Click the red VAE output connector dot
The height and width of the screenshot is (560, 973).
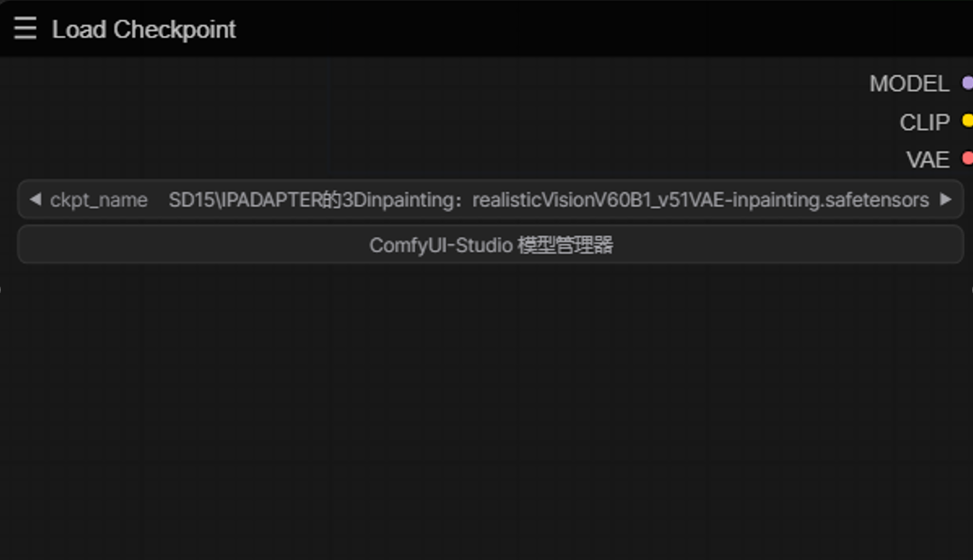click(x=967, y=159)
